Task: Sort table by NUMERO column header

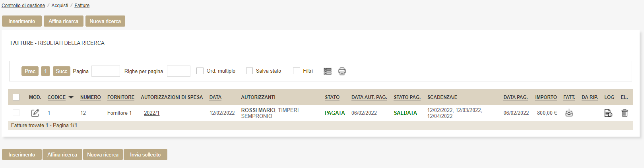Action: click(x=90, y=97)
